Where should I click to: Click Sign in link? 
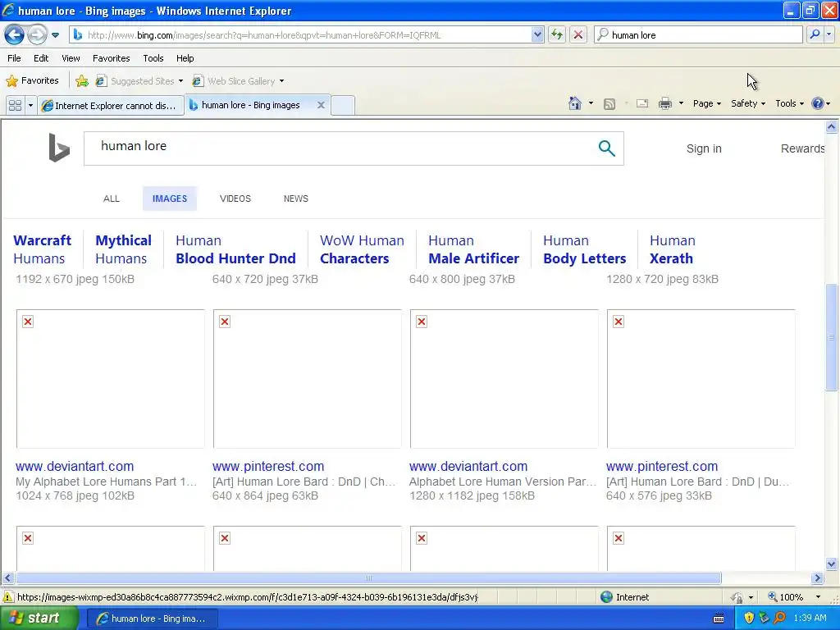tap(704, 149)
